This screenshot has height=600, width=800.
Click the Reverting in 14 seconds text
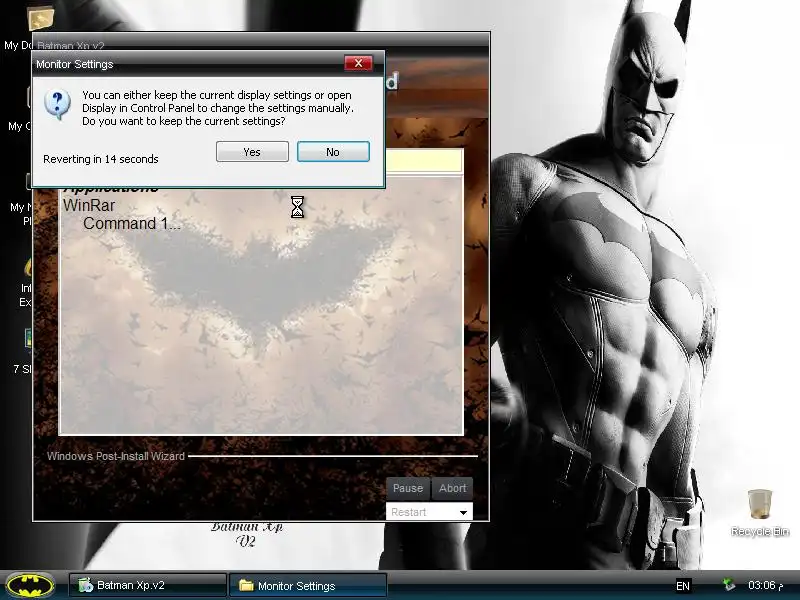pyautogui.click(x=101, y=159)
